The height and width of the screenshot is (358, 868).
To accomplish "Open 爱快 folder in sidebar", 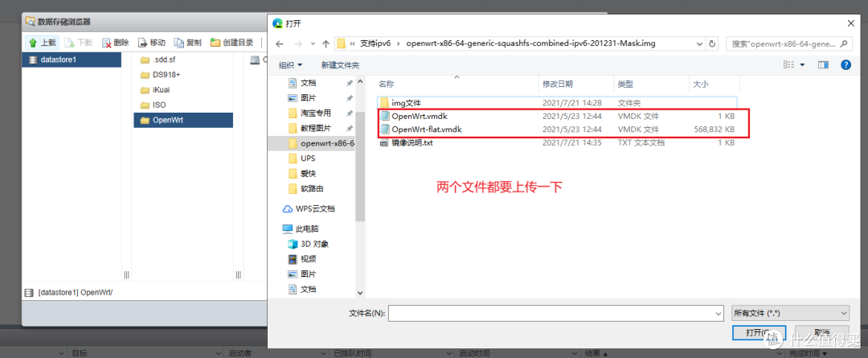I will pyautogui.click(x=309, y=174).
